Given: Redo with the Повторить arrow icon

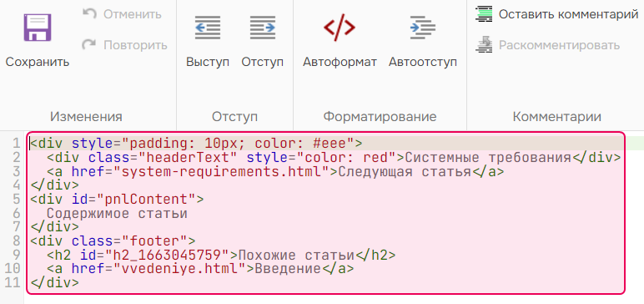Looking at the screenshot, I should [x=89, y=44].
